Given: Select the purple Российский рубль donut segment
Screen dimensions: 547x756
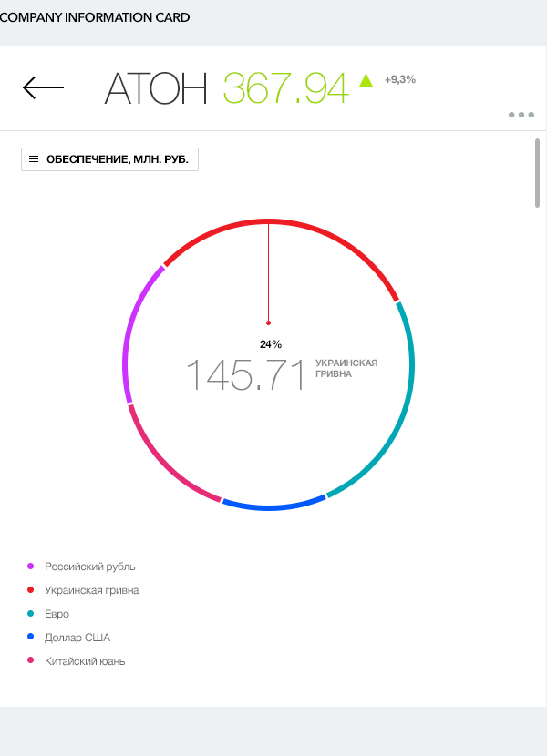Looking at the screenshot, I should [130, 332].
